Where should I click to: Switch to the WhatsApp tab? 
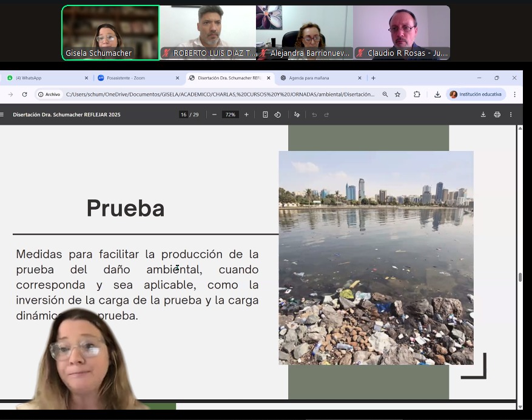[x=45, y=78]
